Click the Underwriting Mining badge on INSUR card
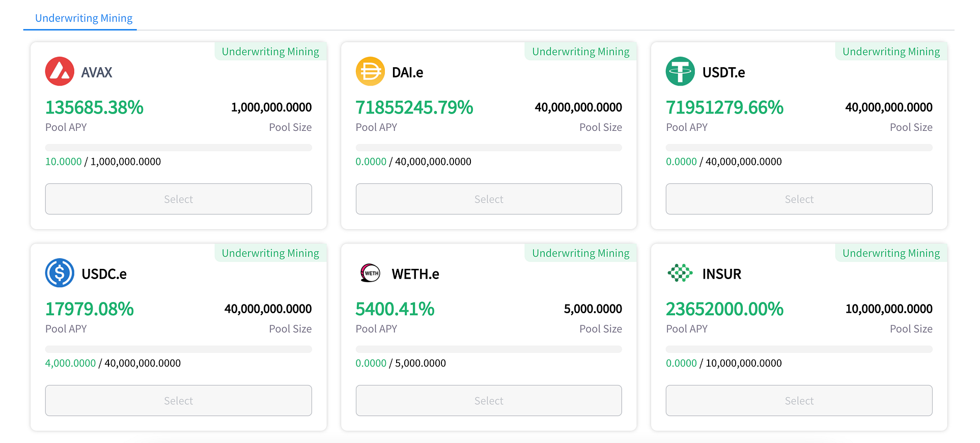 tap(891, 253)
